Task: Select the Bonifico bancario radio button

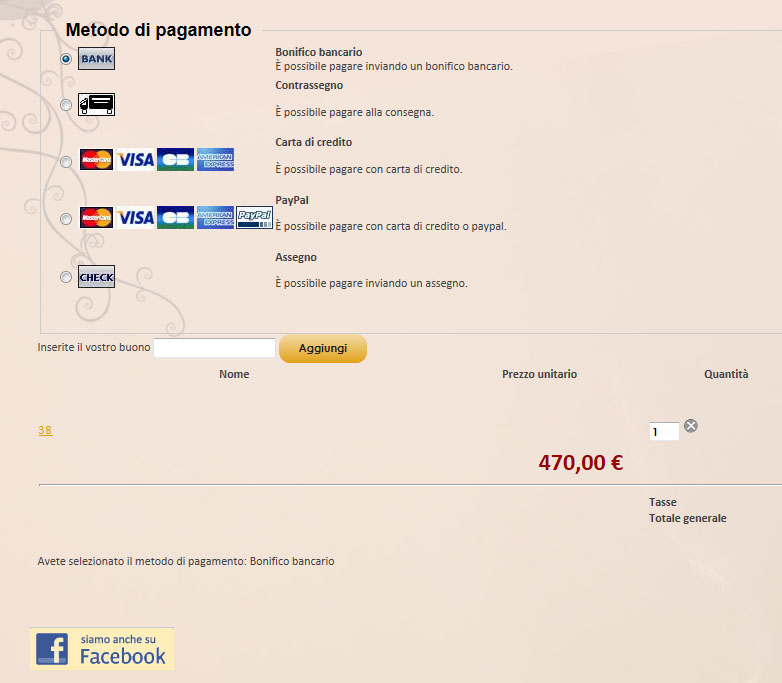Action: (66, 59)
